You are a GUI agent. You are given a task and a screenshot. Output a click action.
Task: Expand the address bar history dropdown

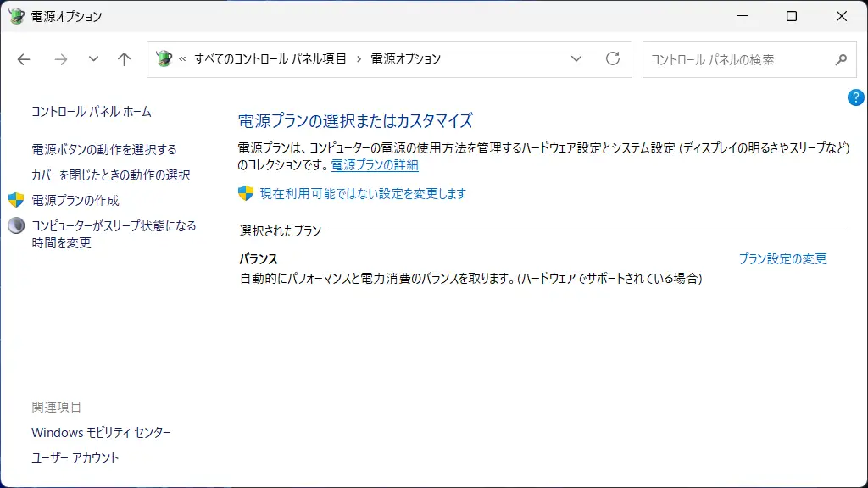[x=576, y=59]
